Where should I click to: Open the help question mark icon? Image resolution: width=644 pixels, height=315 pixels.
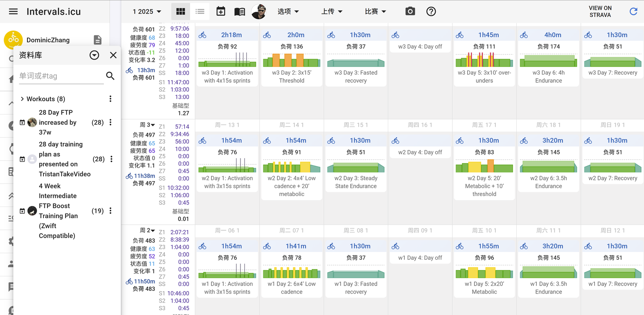(x=431, y=11)
